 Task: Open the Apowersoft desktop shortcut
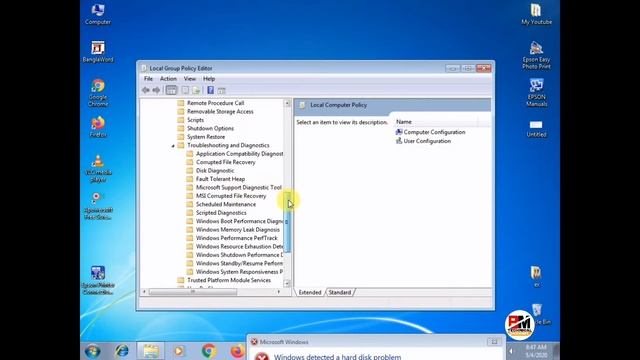[x=98, y=206]
